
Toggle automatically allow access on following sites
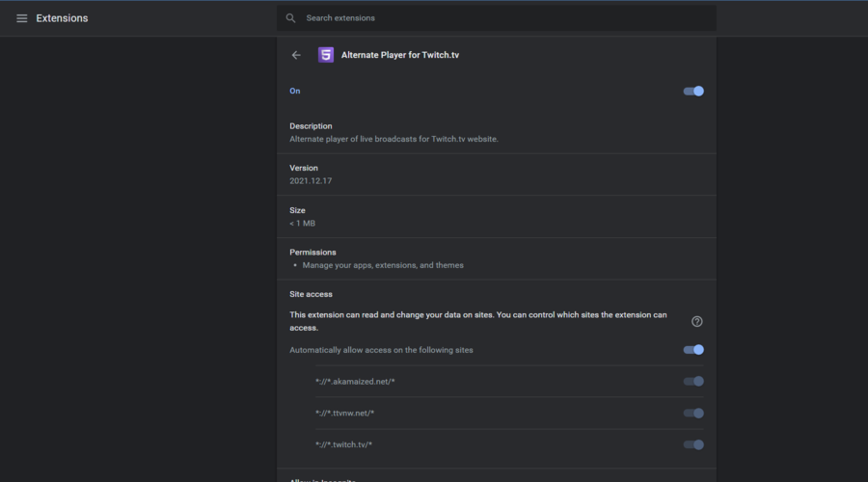pos(693,350)
